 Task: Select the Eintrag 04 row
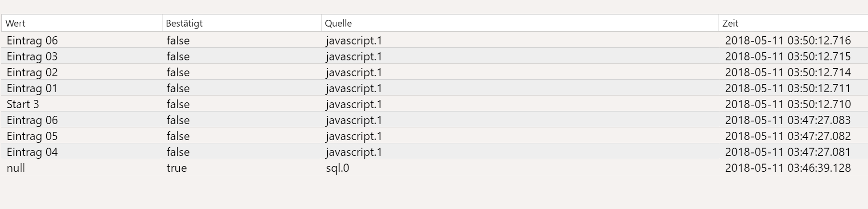point(435,152)
